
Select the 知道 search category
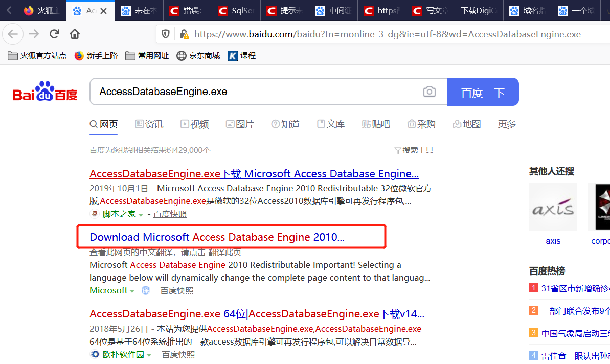point(285,124)
